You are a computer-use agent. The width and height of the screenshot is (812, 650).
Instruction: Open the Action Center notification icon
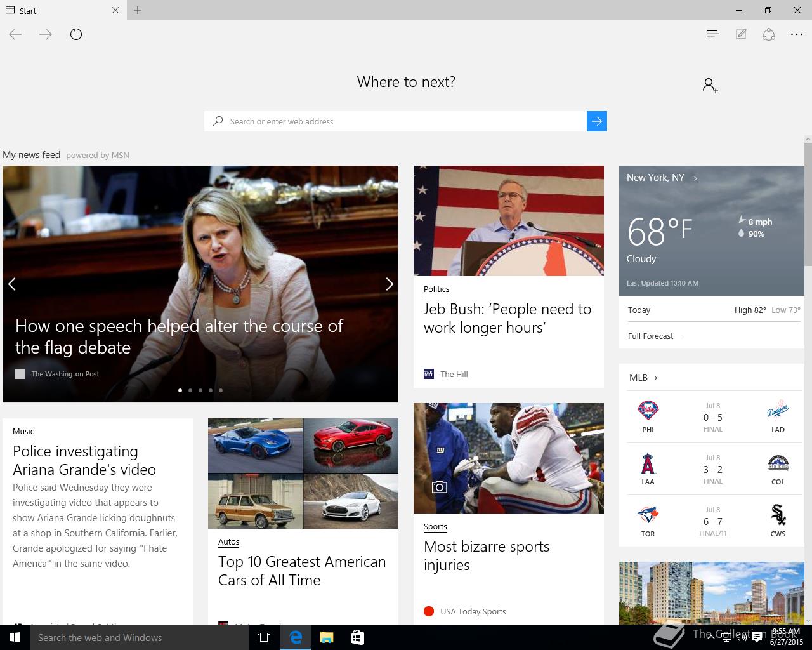757,637
